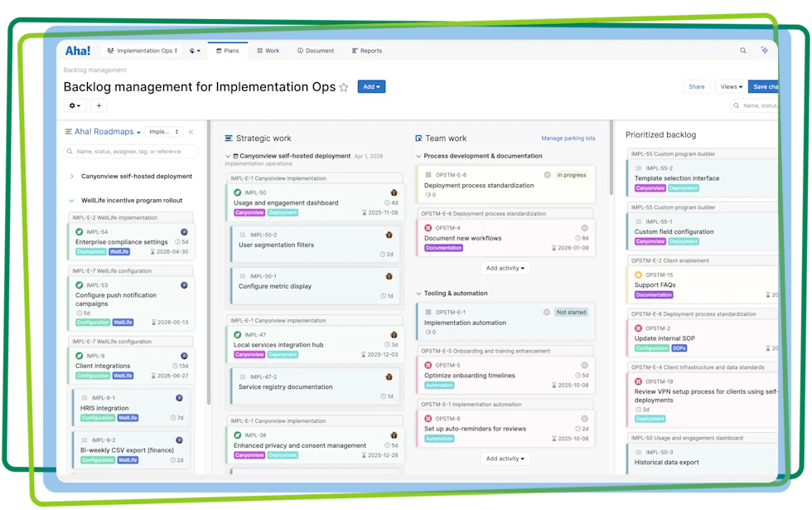Click assignee avatar on IMPL-47 card
This screenshot has height=510, width=812.
tap(394, 335)
